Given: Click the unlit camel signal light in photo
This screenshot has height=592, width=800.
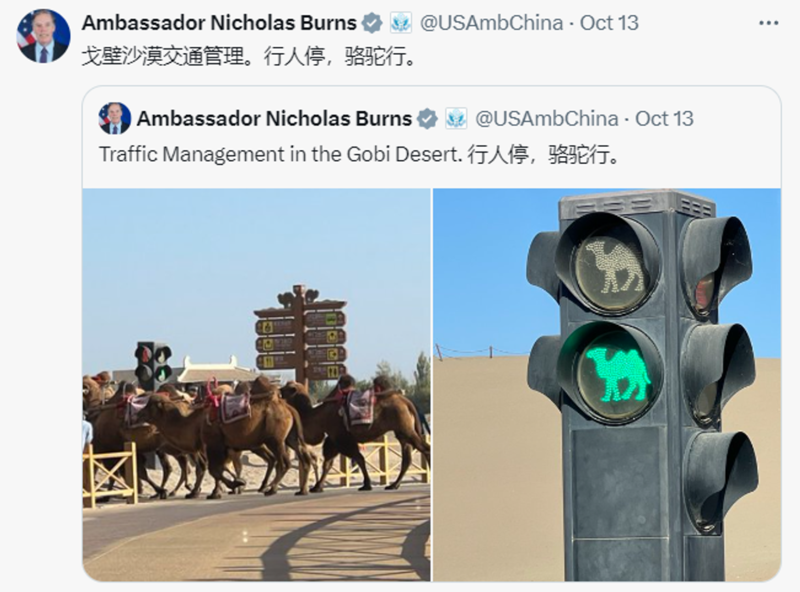Looking at the screenshot, I should (x=614, y=268).
